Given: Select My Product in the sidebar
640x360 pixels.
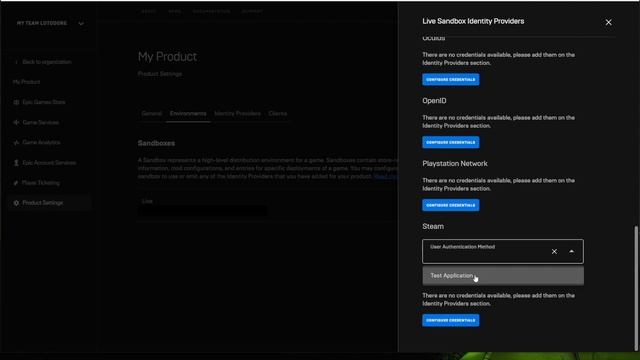Looking at the screenshot, I should click(26, 82).
